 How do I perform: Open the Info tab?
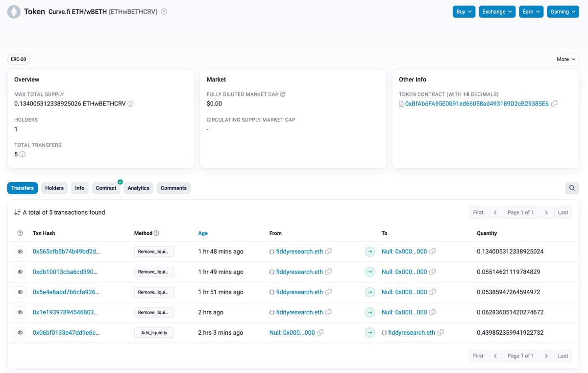(x=80, y=188)
